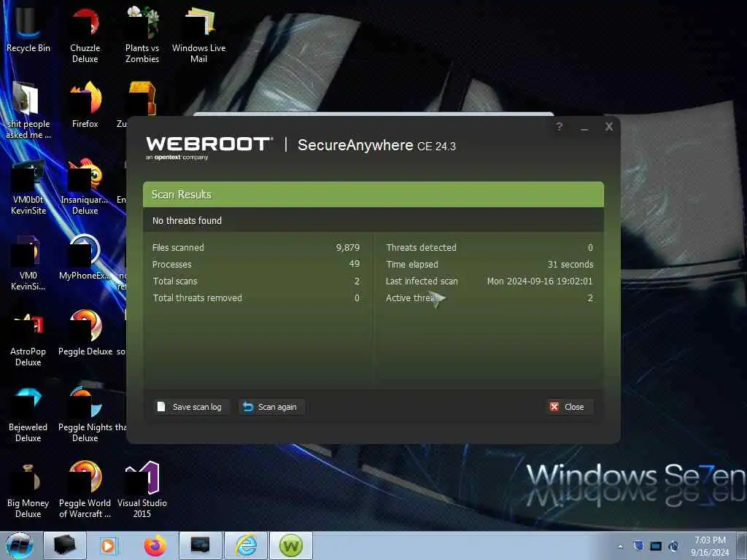Viewport: 747px width, 560px height.
Task: Start a new scan with Scan again
Action: pos(271,407)
